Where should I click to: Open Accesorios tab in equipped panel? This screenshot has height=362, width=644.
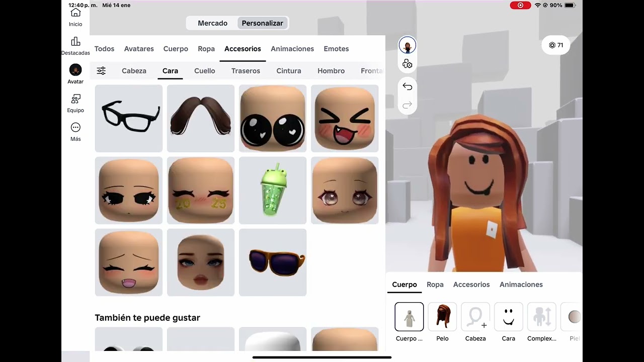(471, 285)
